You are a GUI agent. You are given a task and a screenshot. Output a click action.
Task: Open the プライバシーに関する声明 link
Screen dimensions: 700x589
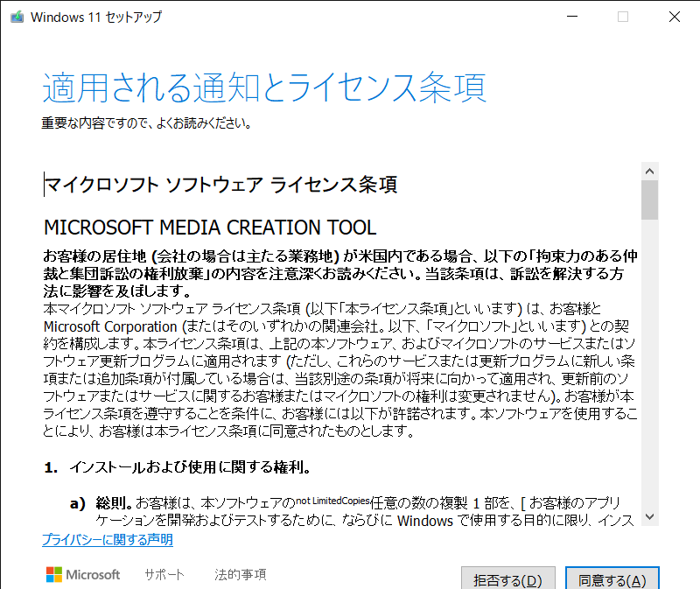108,539
